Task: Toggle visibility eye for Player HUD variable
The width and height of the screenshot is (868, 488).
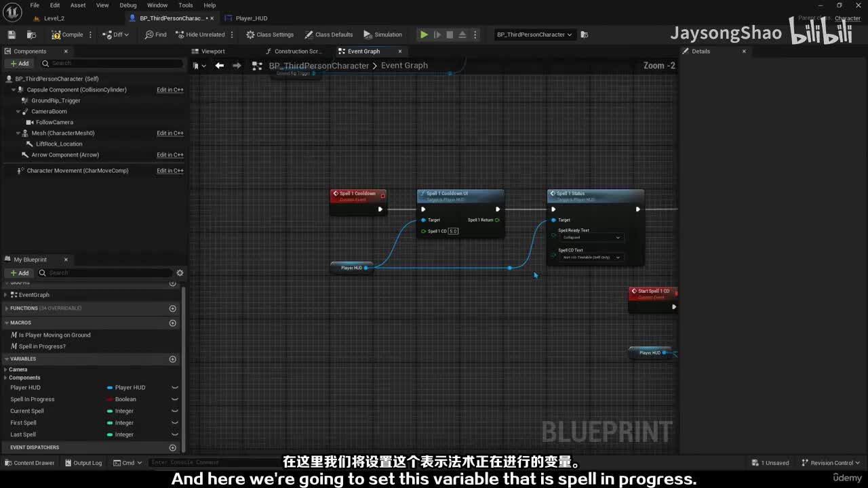Action: pos(174,388)
